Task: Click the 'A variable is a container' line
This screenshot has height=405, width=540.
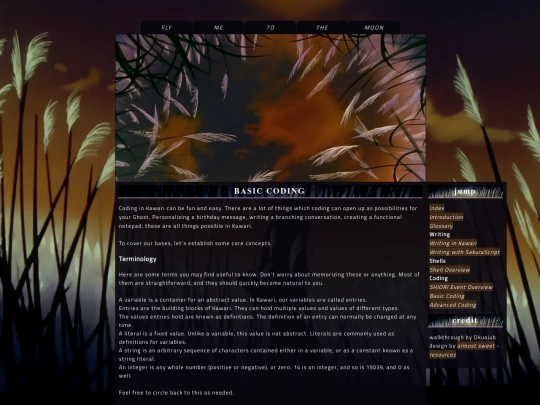Action: 243,300
